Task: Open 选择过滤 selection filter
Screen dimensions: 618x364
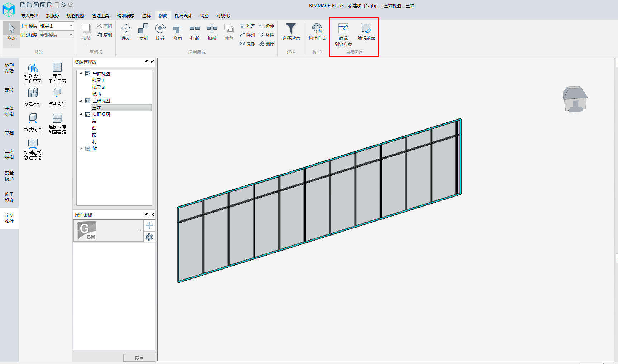Action: [x=291, y=32]
